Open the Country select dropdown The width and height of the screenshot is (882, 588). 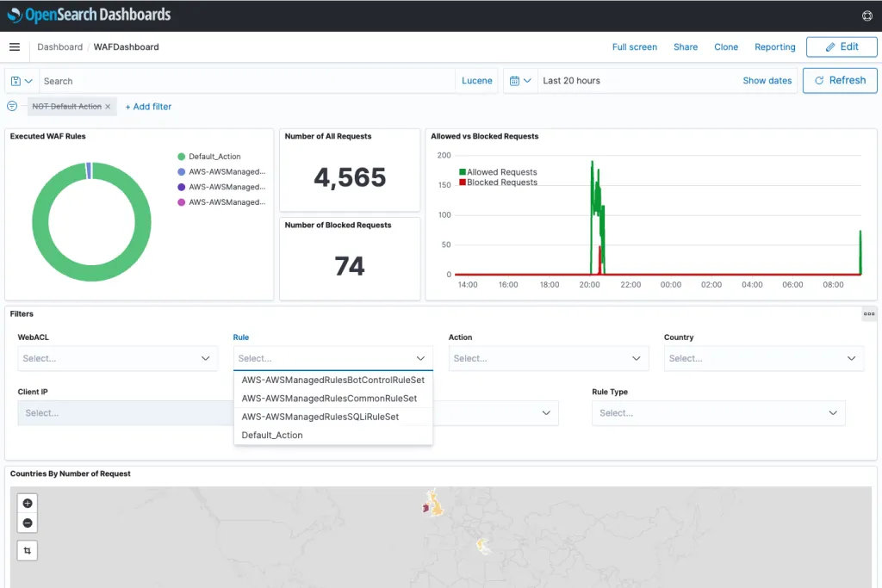(763, 357)
